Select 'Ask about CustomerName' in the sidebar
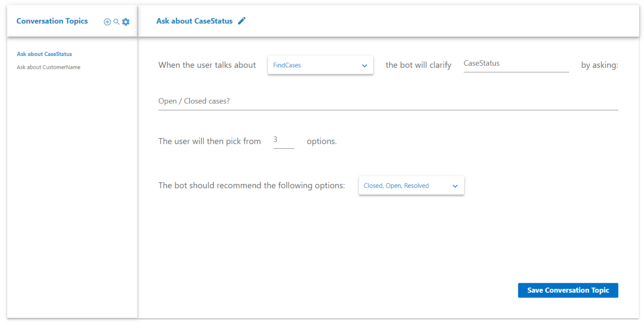Image resolution: width=644 pixels, height=323 pixels. pos(48,67)
